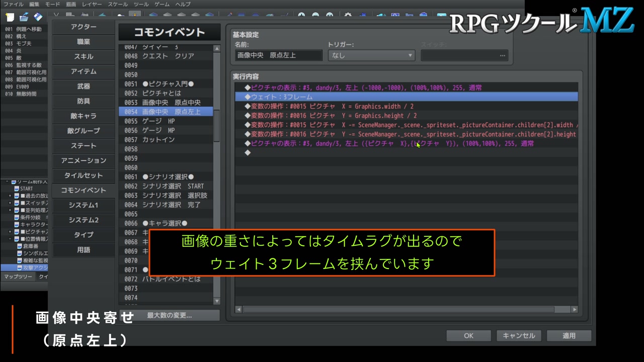644x362 pixels.
Task: Switch to the システム2 database tab
Action: (x=84, y=220)
